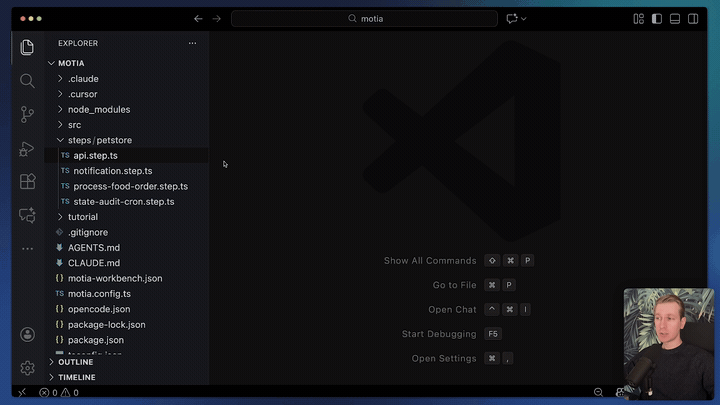Open the Extensions view
This screenshot has height=405, width=720.
(27, 182)
